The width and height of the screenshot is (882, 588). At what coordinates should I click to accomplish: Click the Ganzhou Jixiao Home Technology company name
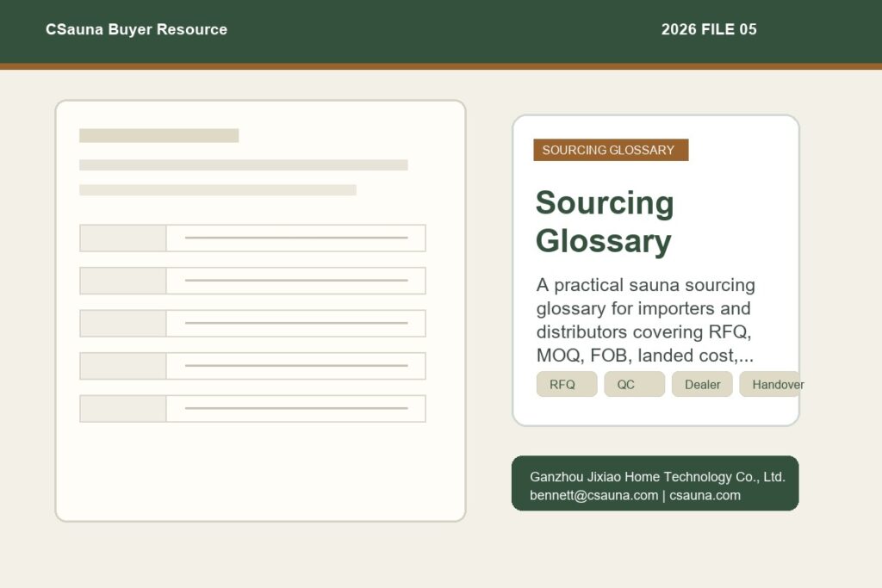click(657, 477)
